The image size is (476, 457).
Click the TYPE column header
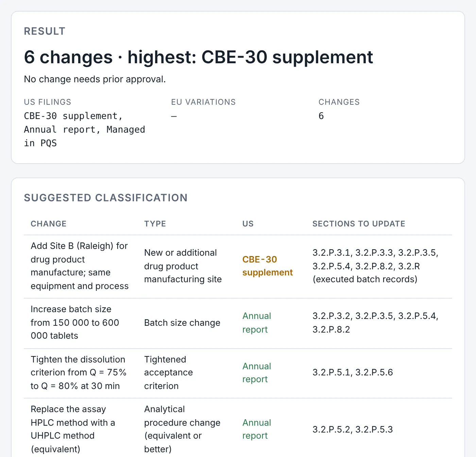(155, 224)
